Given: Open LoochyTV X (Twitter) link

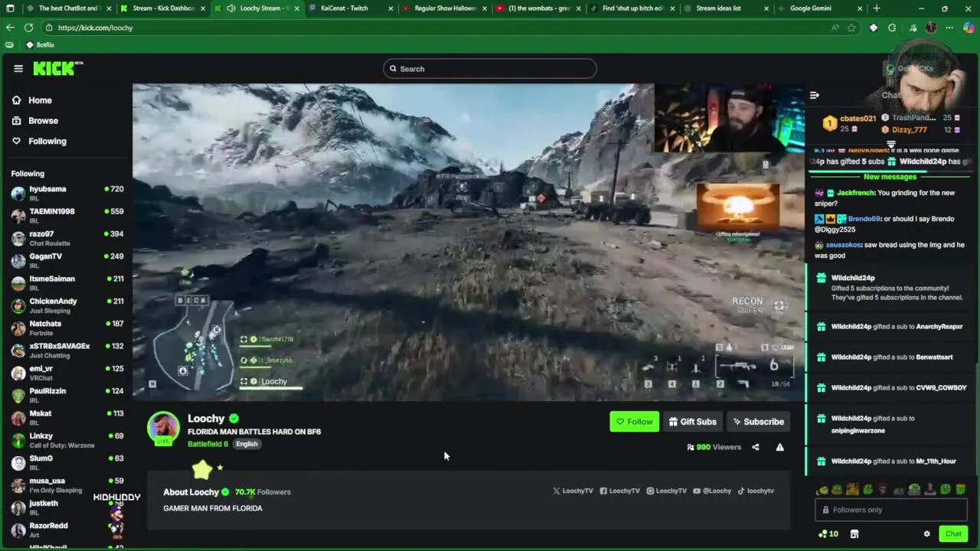Looking at the screenshot, I should pyautogui.click(x=573, y=491).
